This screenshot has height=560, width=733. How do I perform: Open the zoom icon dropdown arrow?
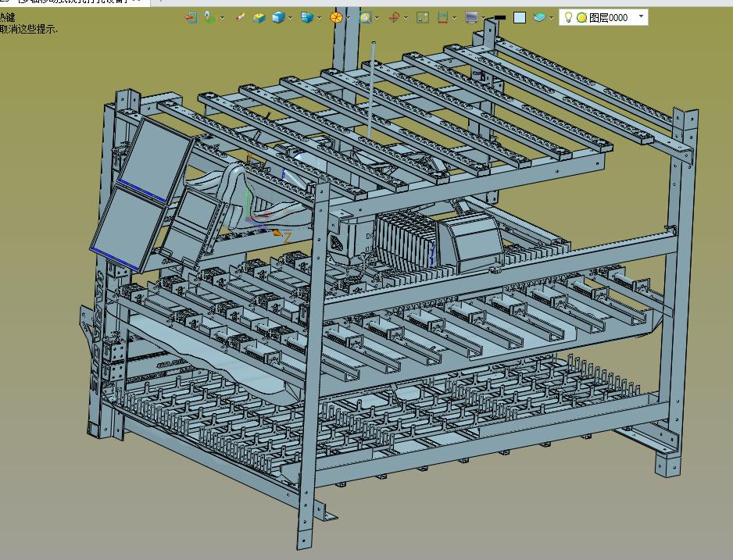pyautogui.click(x=377, y=18)
